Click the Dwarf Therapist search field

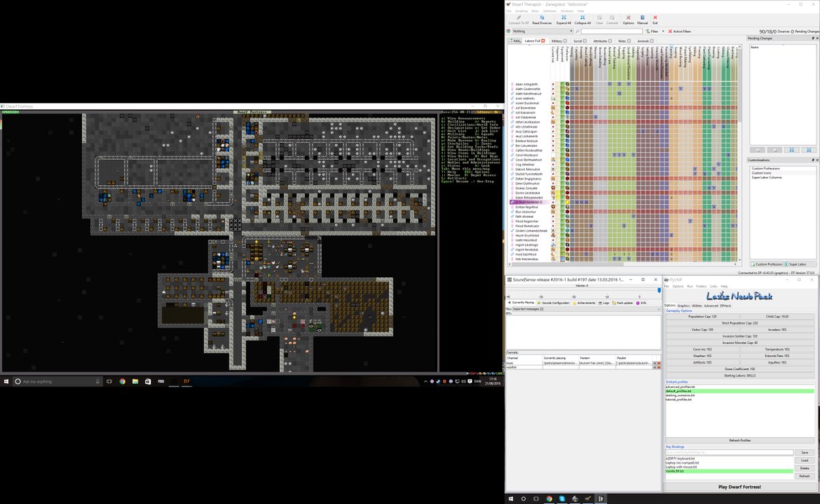pos(612,31)
